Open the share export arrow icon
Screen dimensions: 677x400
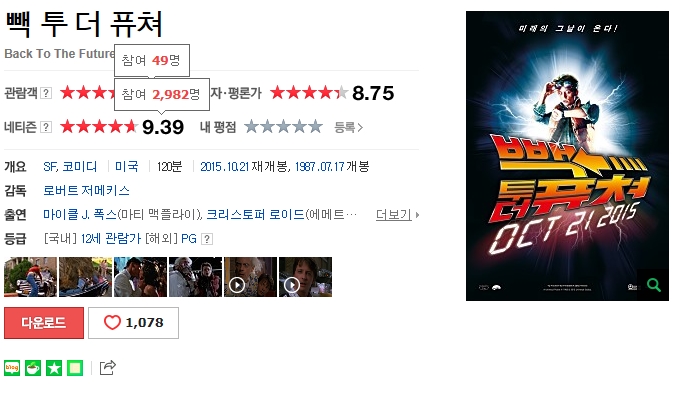(108, 368)
